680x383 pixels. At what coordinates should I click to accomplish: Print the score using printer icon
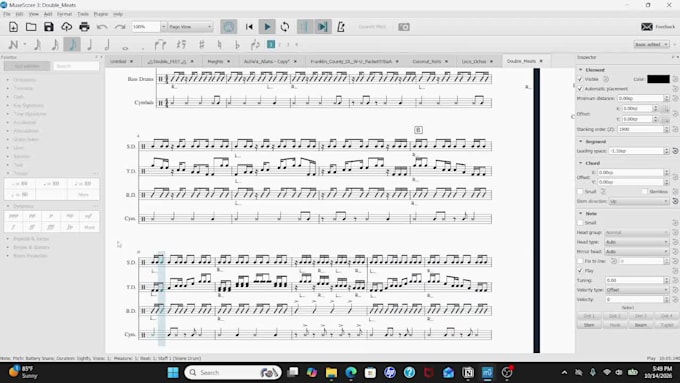[x=84, y=27]
